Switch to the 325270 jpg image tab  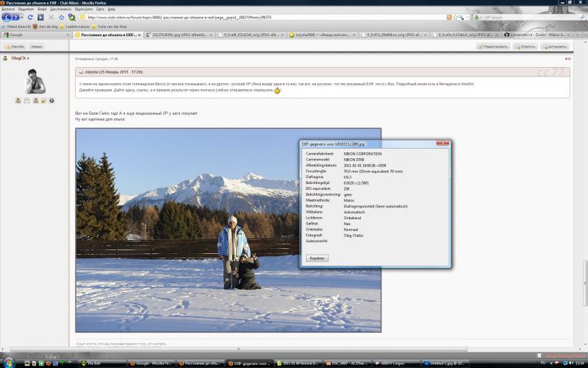click(x=179, y=35)
